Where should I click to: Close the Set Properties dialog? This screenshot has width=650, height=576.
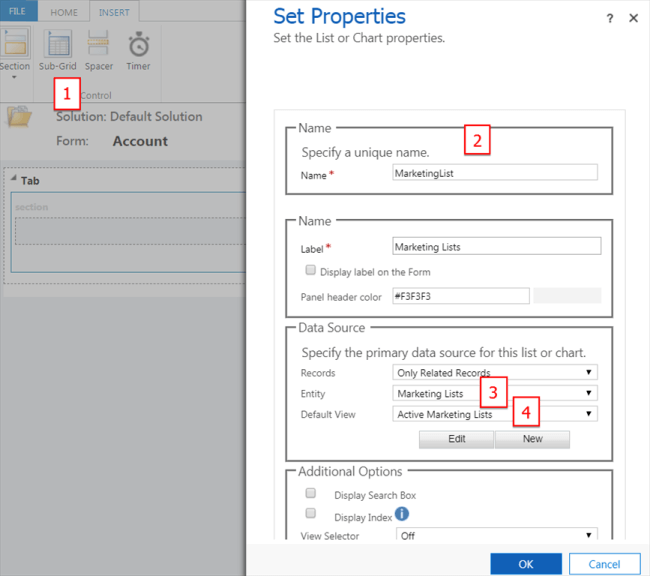(633, 18)
